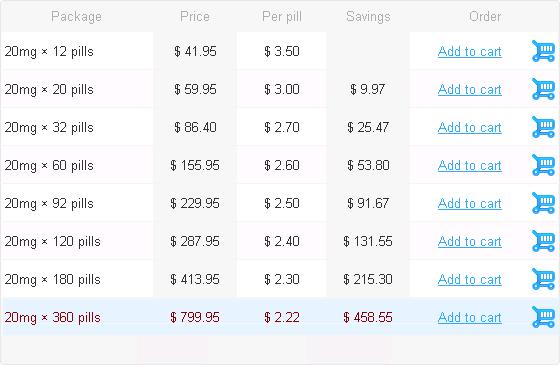This screenshot has width=560, height=365.
Task: Add to cart link for $287.95 package
Action: (470, 241)
